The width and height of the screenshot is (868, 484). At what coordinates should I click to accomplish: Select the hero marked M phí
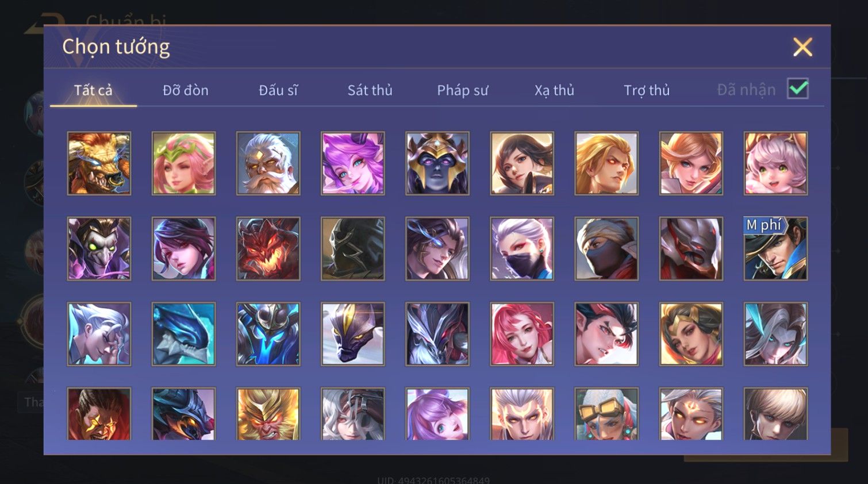point(775,248)
